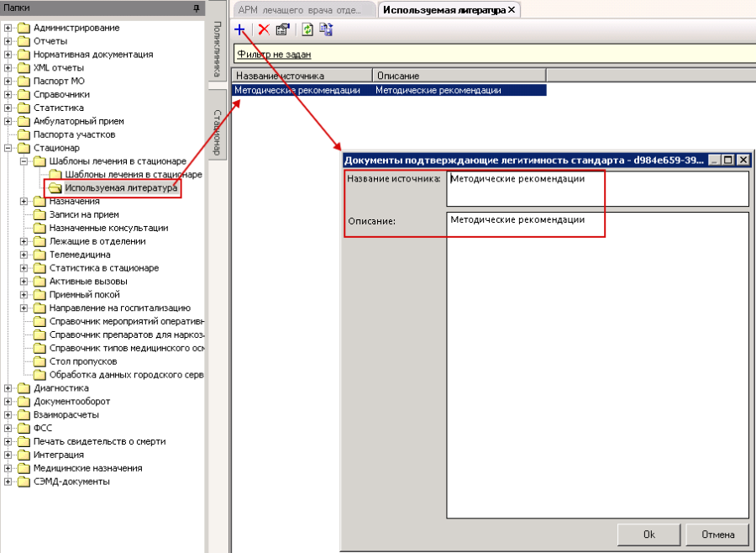Image resolution: width=756 pixels, height=553 pixels.
Task: Click into the Описание large text area
Action: (597, 366)
